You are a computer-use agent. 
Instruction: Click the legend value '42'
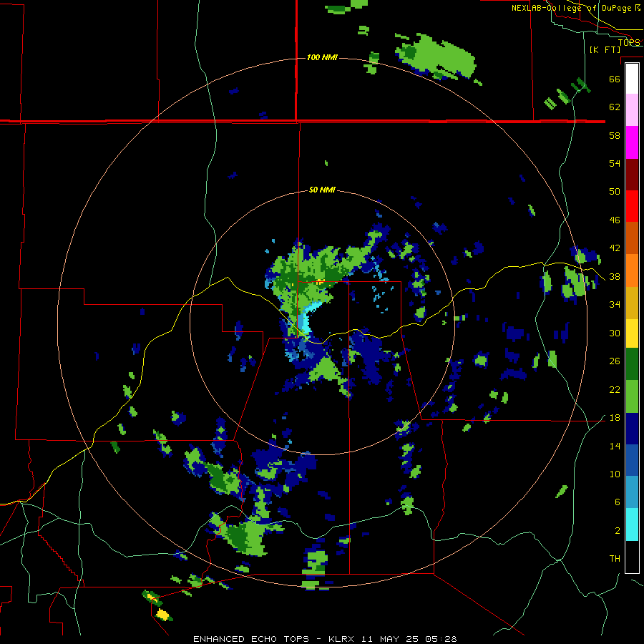click(x=615, y=248)
